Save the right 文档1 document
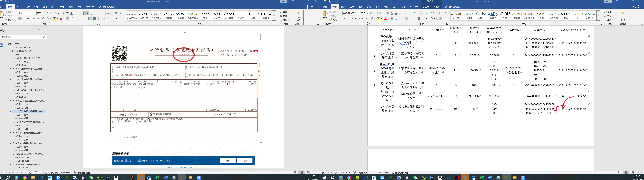Image resolution: width=644 pixels, height=180 pixels. (325, 2)
